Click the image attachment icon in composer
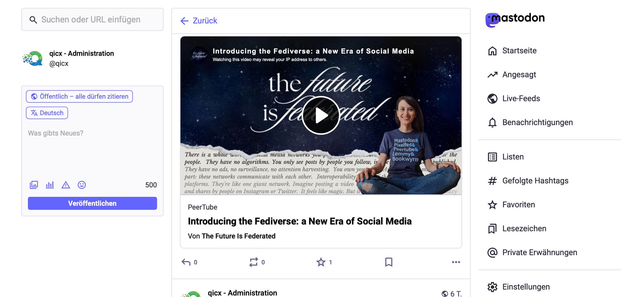The width and height of the screenshot is (644, 297). (x=34, y=185)
